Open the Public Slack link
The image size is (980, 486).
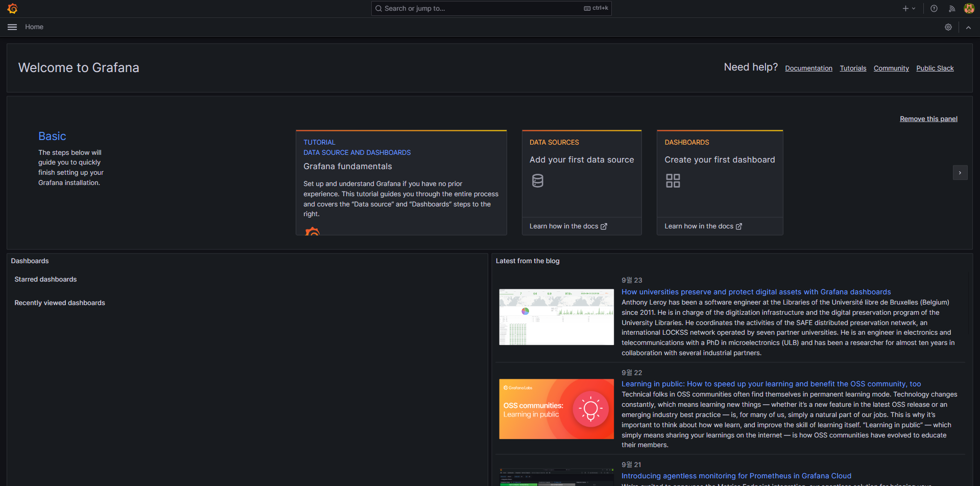coord(935,68)
